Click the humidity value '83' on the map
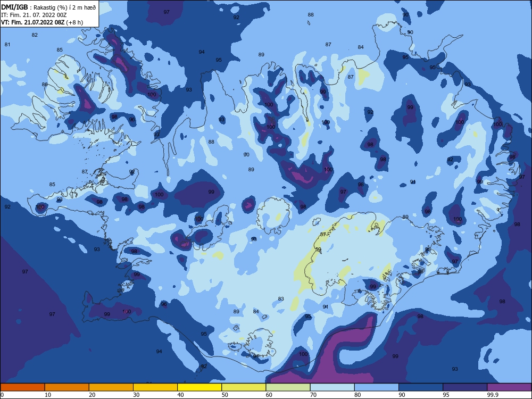The height and width of the screenshot is (399, 532). (281, 299)
